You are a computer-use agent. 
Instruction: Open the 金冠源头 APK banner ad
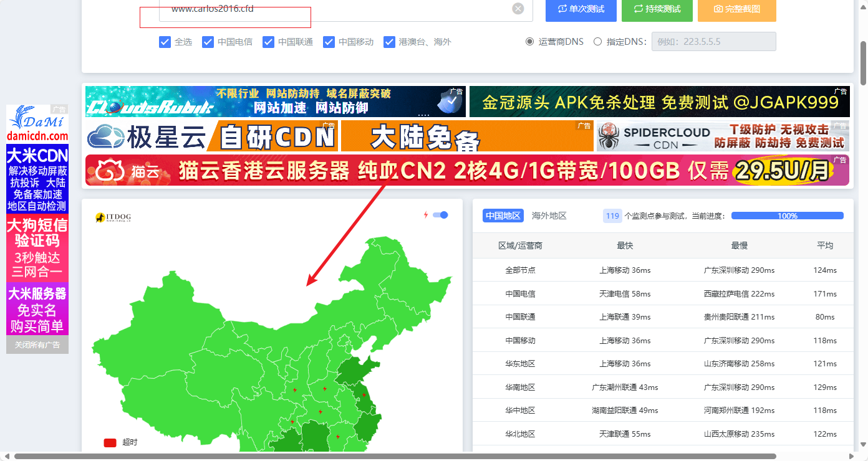(659, 102)
